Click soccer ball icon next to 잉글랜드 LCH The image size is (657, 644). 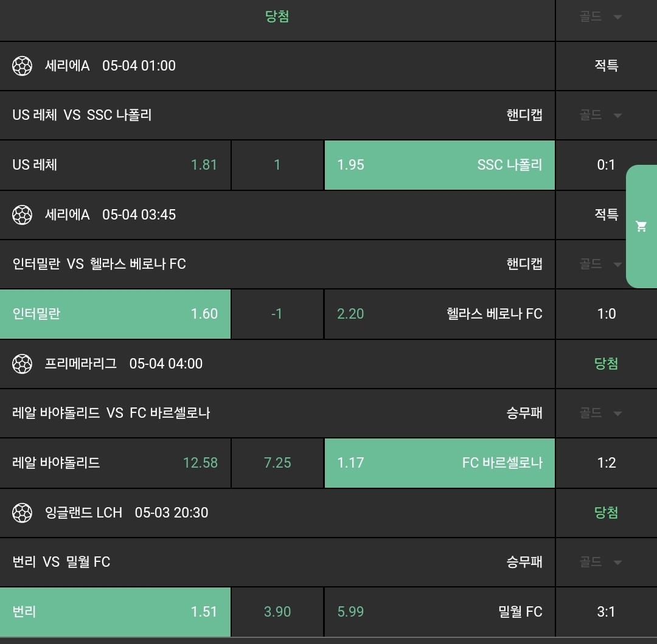[22, 513]
